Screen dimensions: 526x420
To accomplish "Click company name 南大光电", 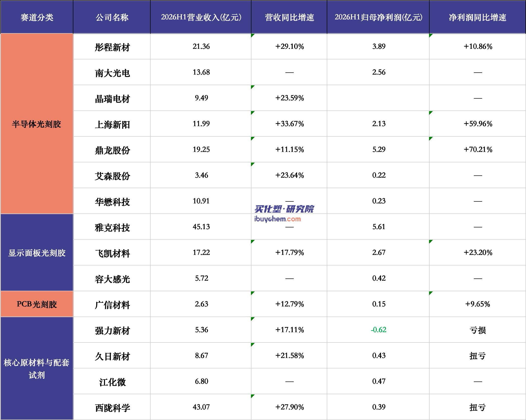I will coord(112,73).
